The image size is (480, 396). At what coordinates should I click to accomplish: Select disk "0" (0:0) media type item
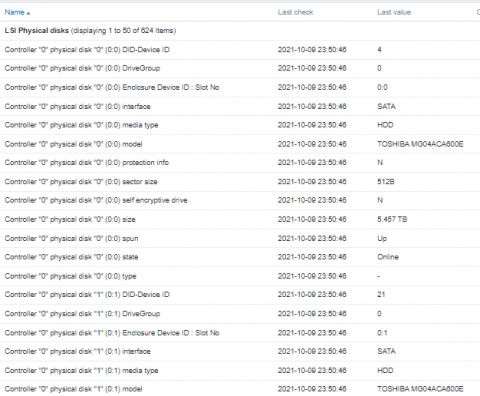pyautogui.click(x=81, y=125)
